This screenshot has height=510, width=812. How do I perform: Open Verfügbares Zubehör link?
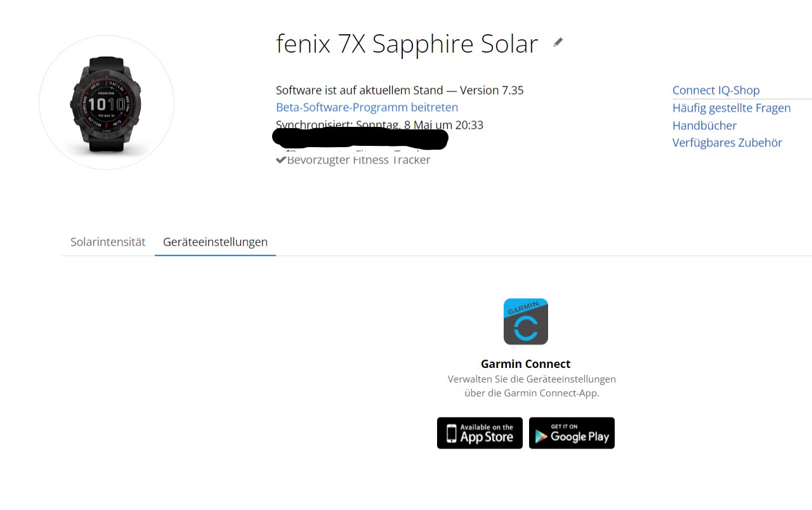coord(727,143)
